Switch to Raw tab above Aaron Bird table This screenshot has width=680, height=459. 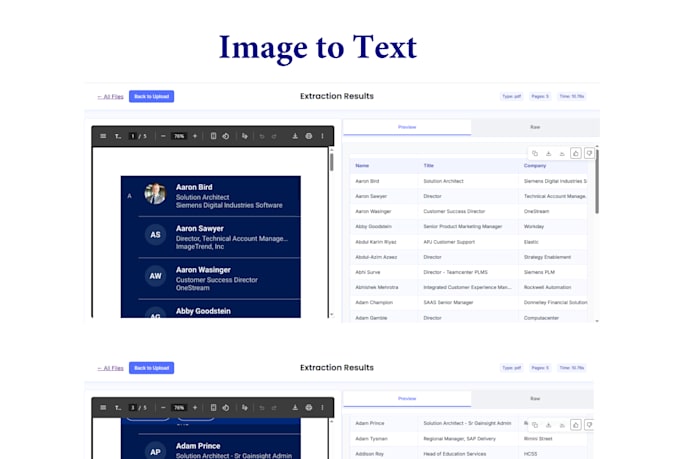coord(535,127)
